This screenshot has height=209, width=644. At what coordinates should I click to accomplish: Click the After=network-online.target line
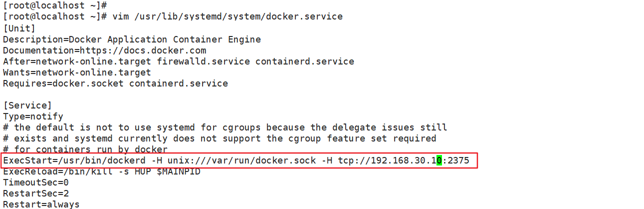coord(178,61)
